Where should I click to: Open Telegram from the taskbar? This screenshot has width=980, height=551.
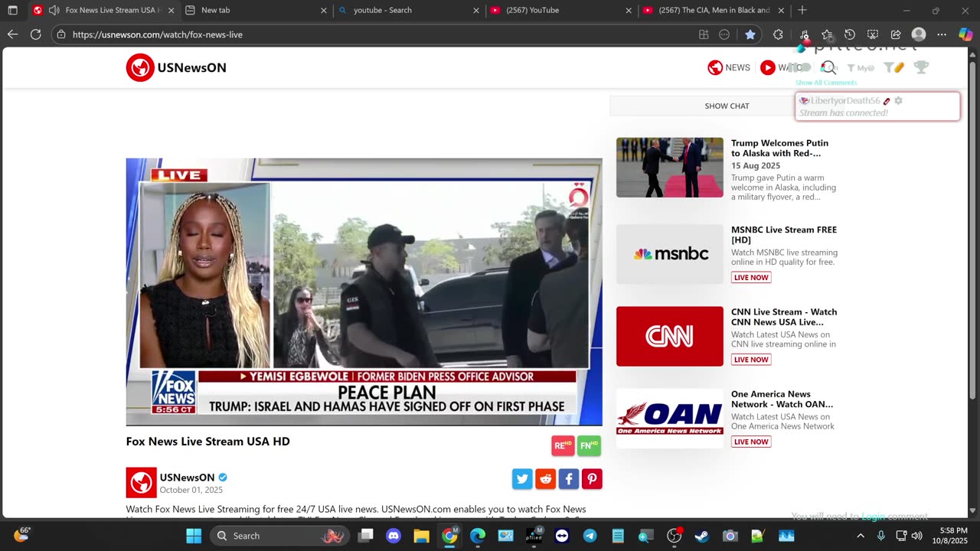(590, 536)
